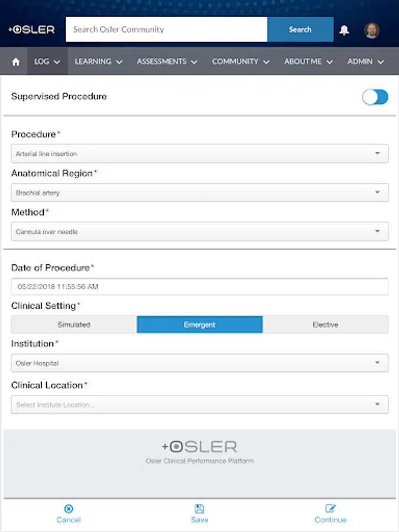Select Emergent clinical setting
This screenshot has height=532, width=399.
tap(200, 325)
